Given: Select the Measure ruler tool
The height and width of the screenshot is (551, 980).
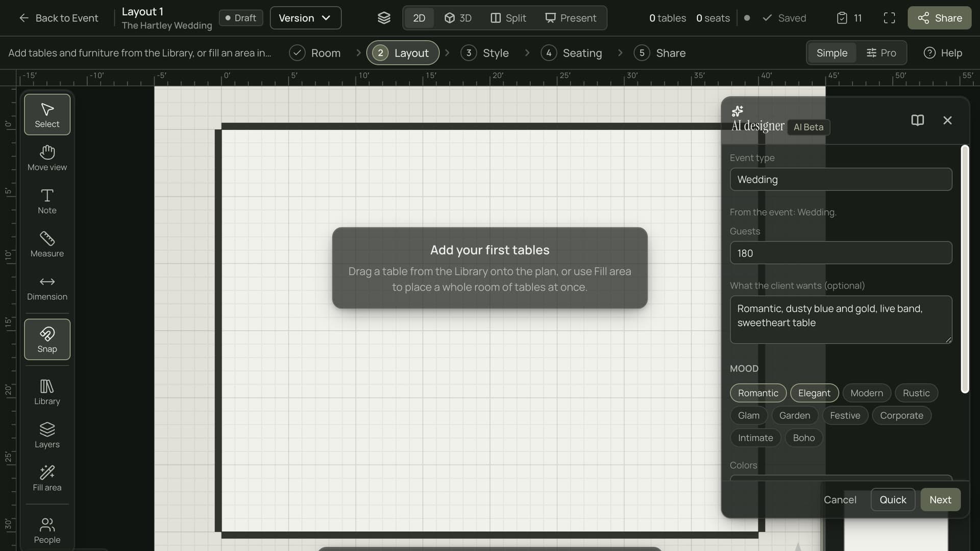Looking at the screenshot, I should tap(47, 244).
